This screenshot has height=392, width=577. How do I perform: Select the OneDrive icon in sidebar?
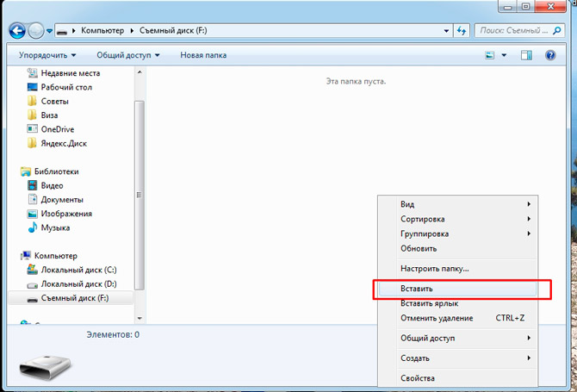(33, 129)
